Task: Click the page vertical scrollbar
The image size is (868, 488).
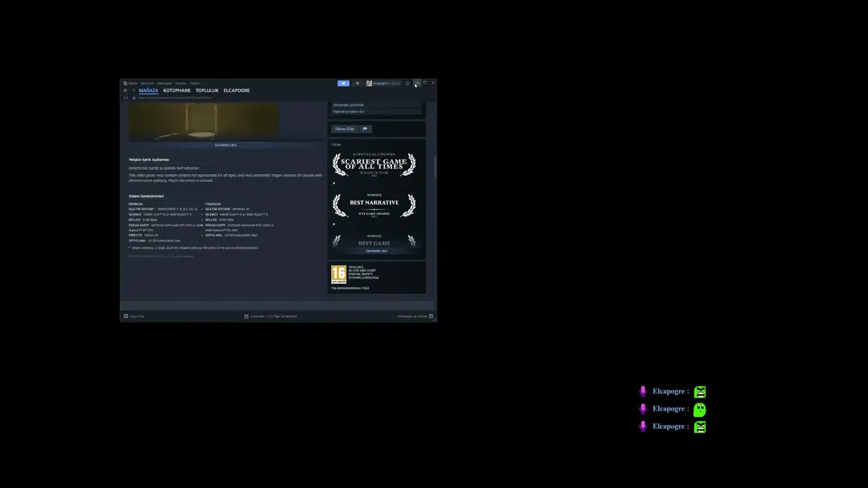Action: coord(435,167)
